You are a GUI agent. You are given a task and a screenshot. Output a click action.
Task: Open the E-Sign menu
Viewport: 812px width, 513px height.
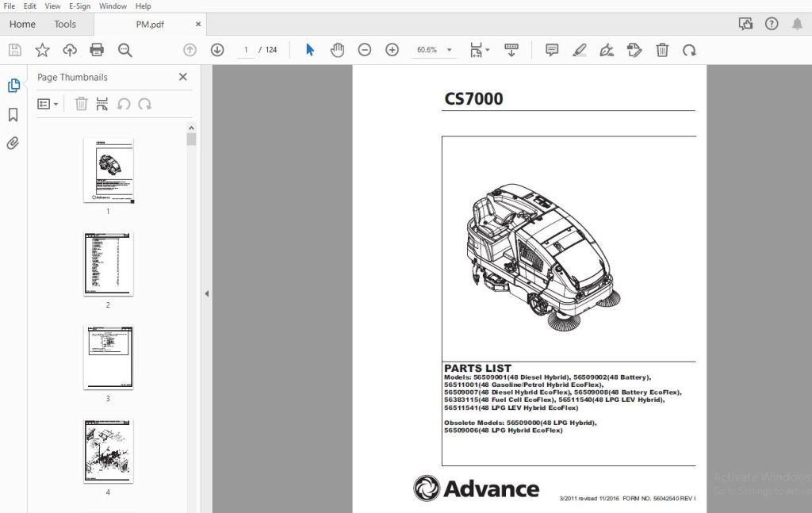pos(80,6)
